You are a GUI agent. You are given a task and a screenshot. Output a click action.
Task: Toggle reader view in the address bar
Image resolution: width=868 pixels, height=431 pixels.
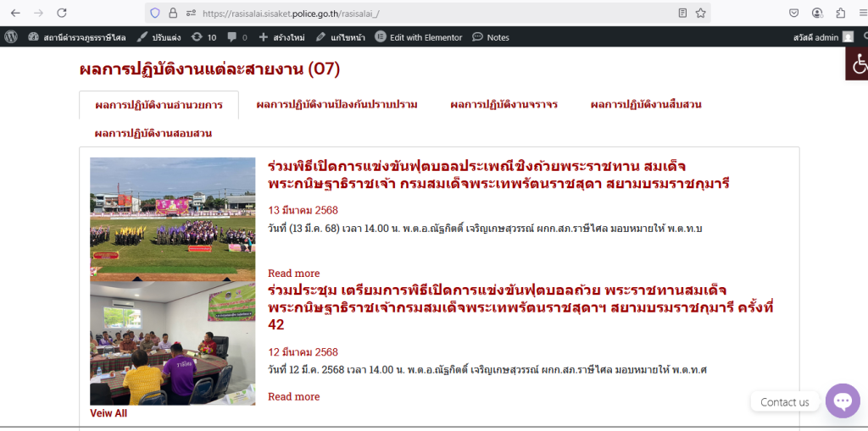[682, 13]
